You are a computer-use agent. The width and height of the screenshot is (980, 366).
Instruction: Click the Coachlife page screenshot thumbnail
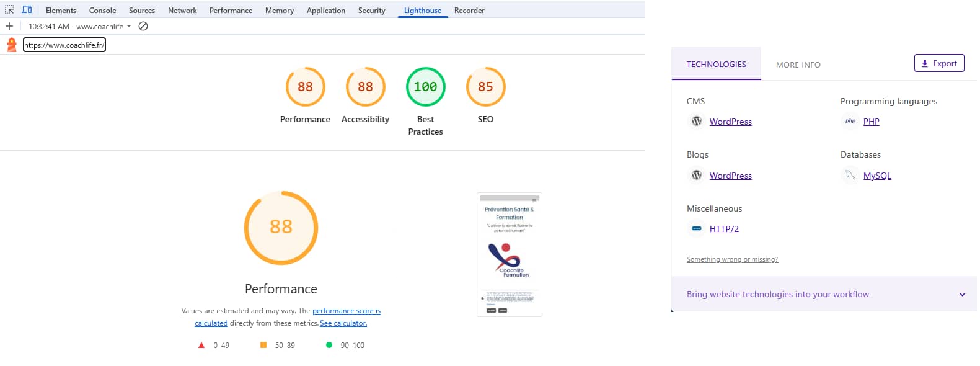[509, 254]
